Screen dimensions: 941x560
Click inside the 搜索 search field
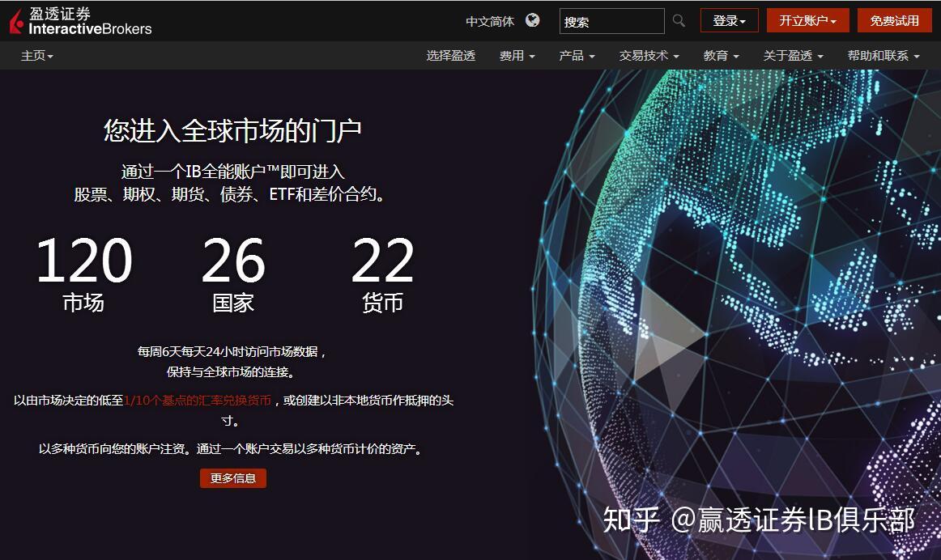[611, 21]
